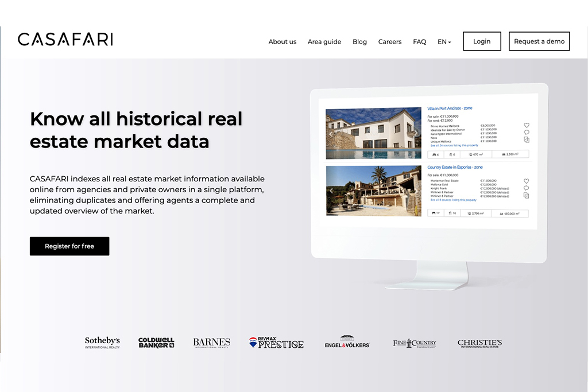Click the 'Prime Homes Mallorca' source row
Viewport: 588px width, 392px height.
point(463,126)
